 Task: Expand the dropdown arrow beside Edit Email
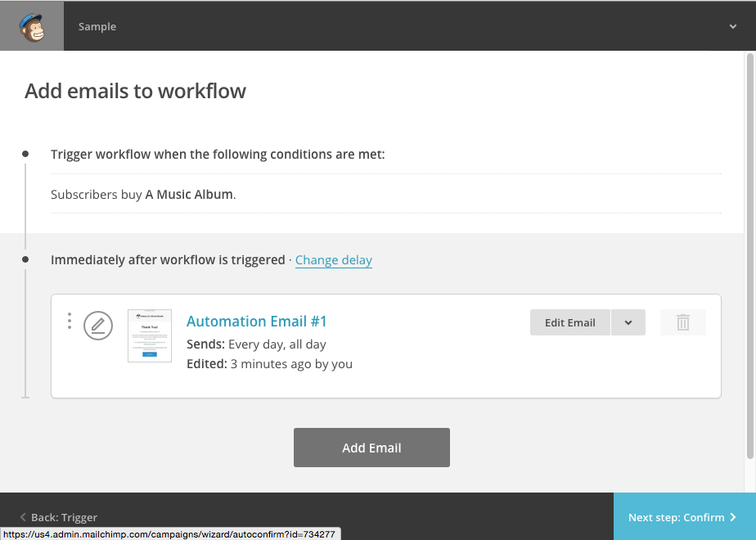[x=628, y=322]
